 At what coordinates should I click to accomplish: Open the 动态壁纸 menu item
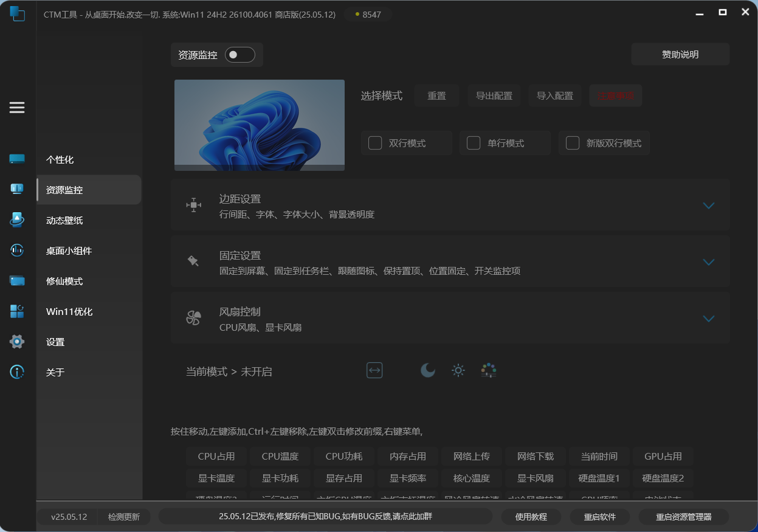89,220
